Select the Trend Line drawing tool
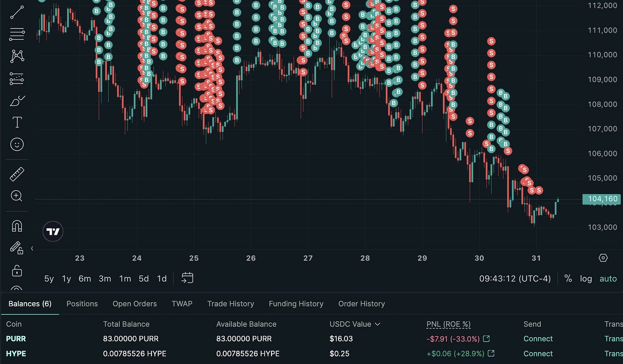The height and width of the screenshot is (364, 623). click(16, 12)
